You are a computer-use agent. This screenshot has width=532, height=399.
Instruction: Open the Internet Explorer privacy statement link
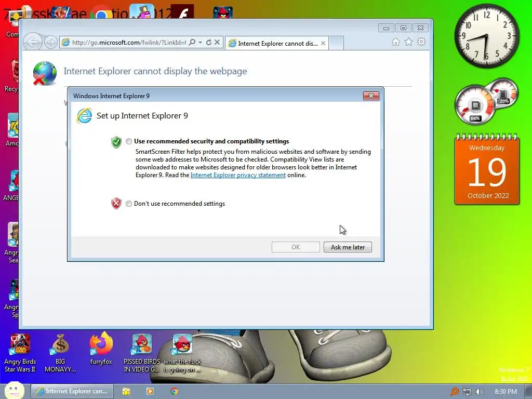pos(238,175)
